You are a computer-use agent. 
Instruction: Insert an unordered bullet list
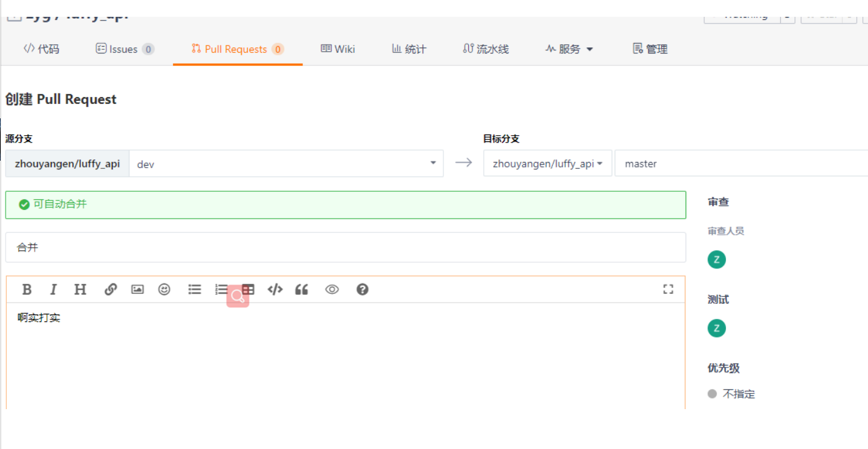pyautogui.click(x=195, y=289)
